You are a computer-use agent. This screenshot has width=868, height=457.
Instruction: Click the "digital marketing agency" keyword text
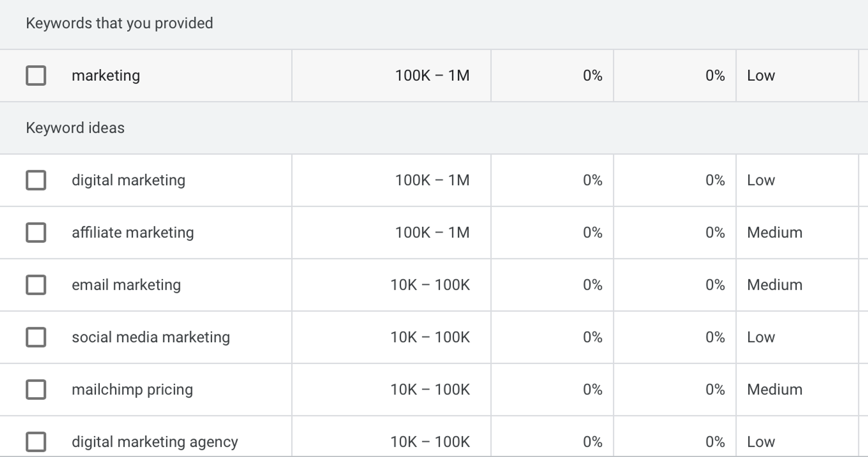coord(155,442)
